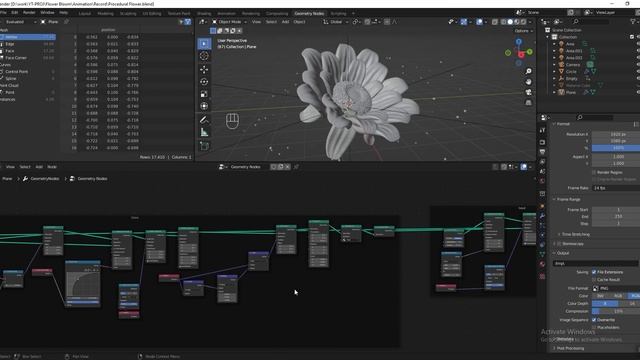Switch to wireframe viewport shading
The height and width of the screenshot is (360, 640).
pyautogui.click(x=503, y=22)
